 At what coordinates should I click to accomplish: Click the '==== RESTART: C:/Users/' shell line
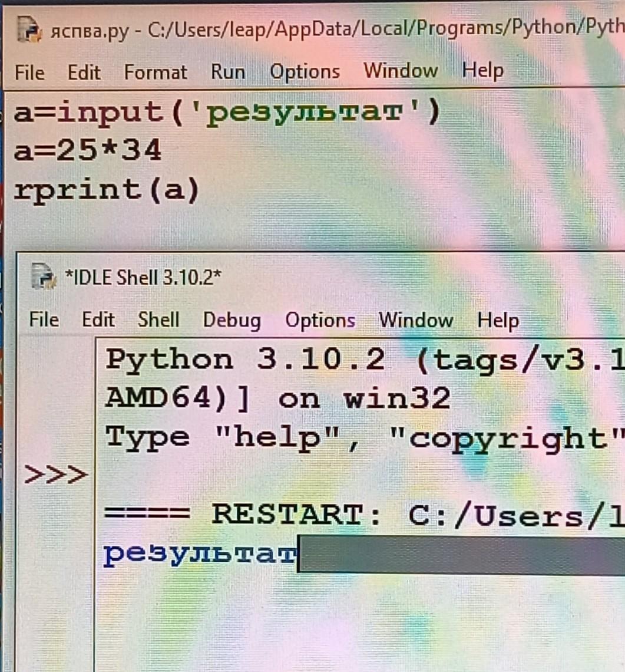click(x=364, y=515)
